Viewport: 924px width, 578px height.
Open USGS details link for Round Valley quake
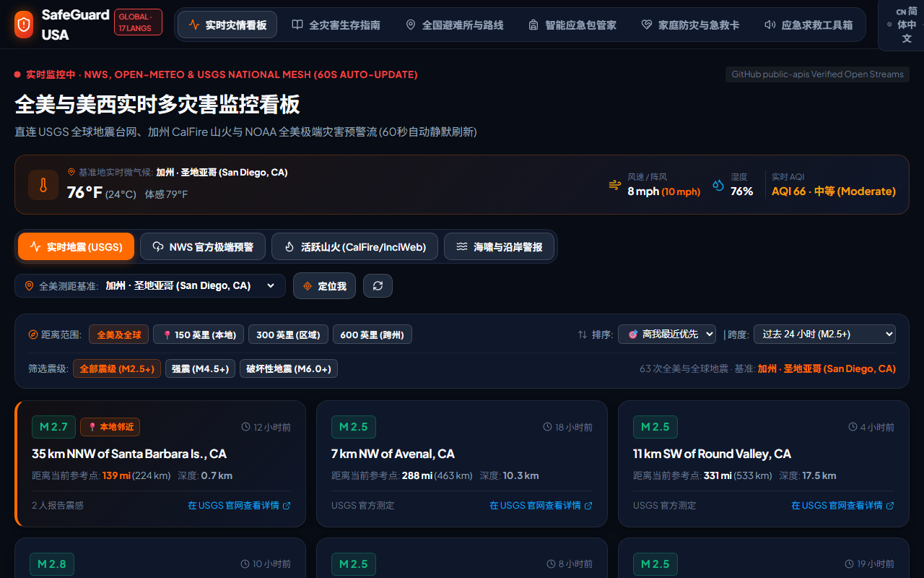tap(842, 506)
